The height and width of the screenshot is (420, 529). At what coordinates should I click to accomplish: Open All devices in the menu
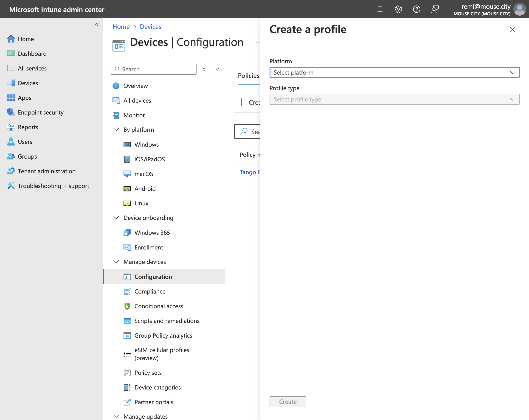pyautogui.click(x=137, y=101)
